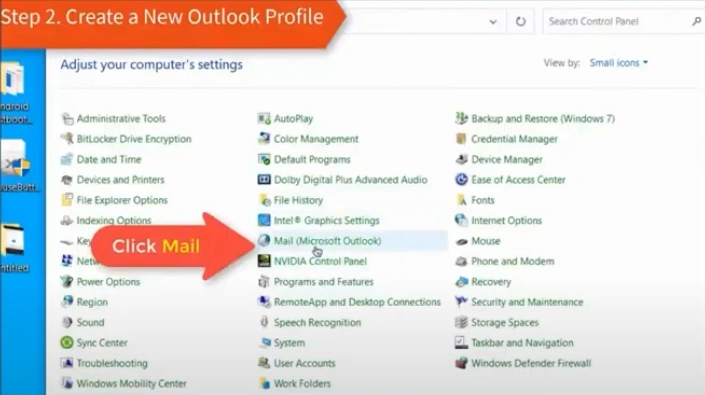The height and width of the screenshot is (395, 705).
Task: Click the Windows Defender Firewall link
Action: pyautogui.click(x=531, y=363)
